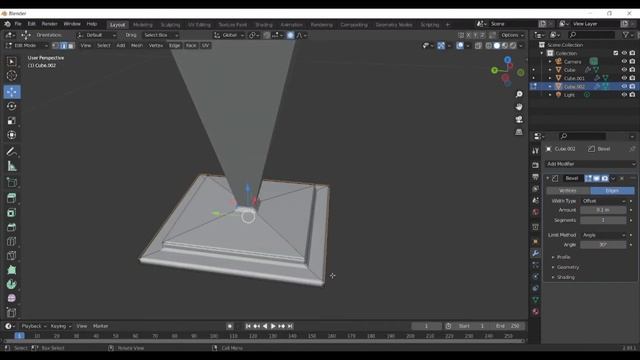
Task: Enable edge select mode
Action: (63, 46)
